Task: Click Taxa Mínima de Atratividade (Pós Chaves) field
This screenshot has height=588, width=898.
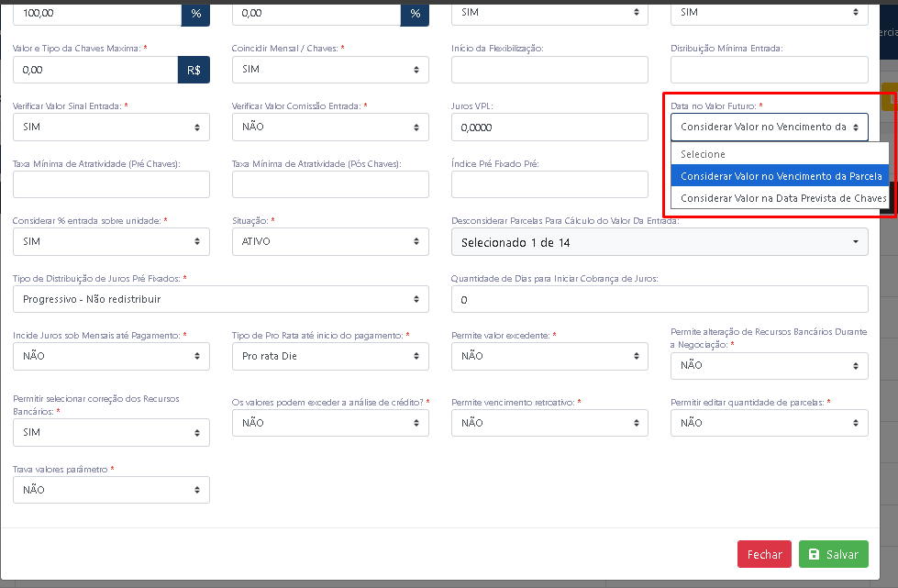Action: 330,184
